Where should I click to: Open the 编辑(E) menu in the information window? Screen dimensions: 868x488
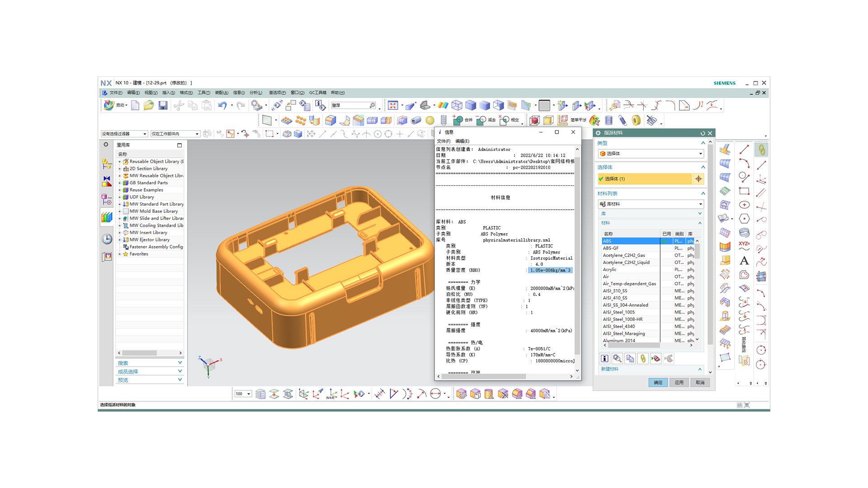462,141
